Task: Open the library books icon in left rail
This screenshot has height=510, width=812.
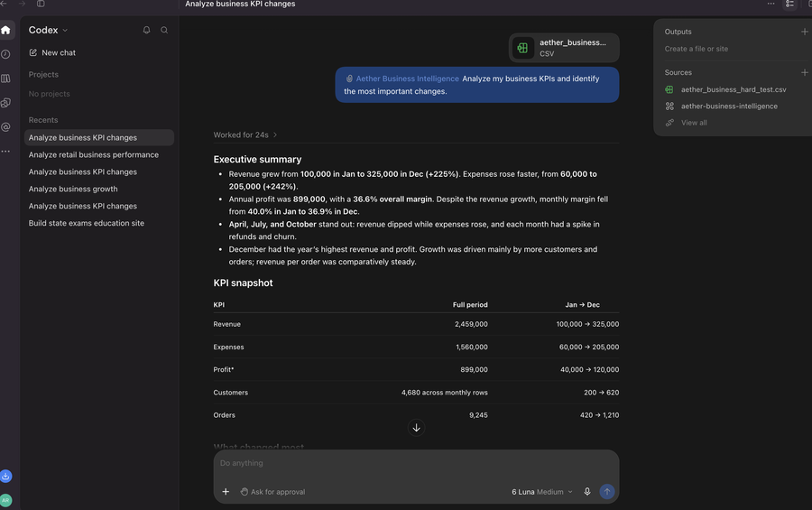Action: click(5, 79)
